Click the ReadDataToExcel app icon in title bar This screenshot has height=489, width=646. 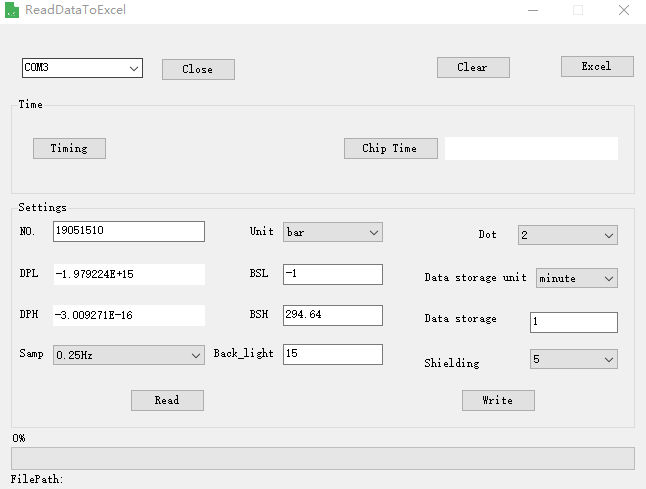[12, 11]
